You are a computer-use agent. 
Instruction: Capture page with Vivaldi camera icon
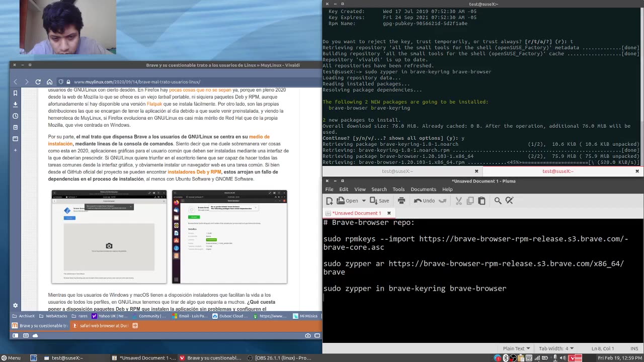(x=308, y=335)
